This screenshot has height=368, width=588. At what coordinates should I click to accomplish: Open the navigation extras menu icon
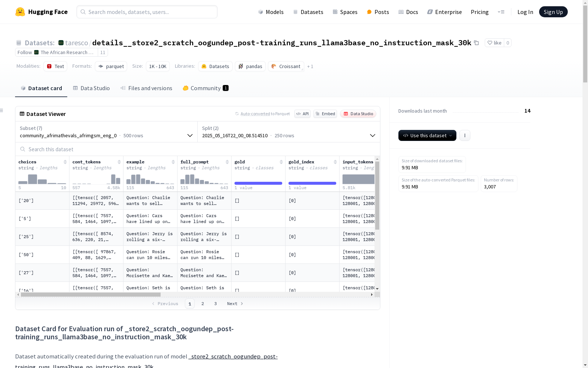(x=501, y=12)
